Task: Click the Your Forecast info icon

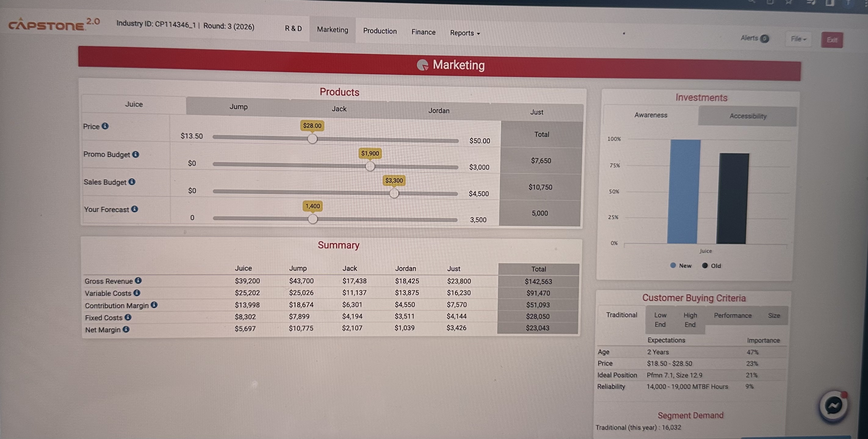Action: pyautogui.click(x=135, y=209)
